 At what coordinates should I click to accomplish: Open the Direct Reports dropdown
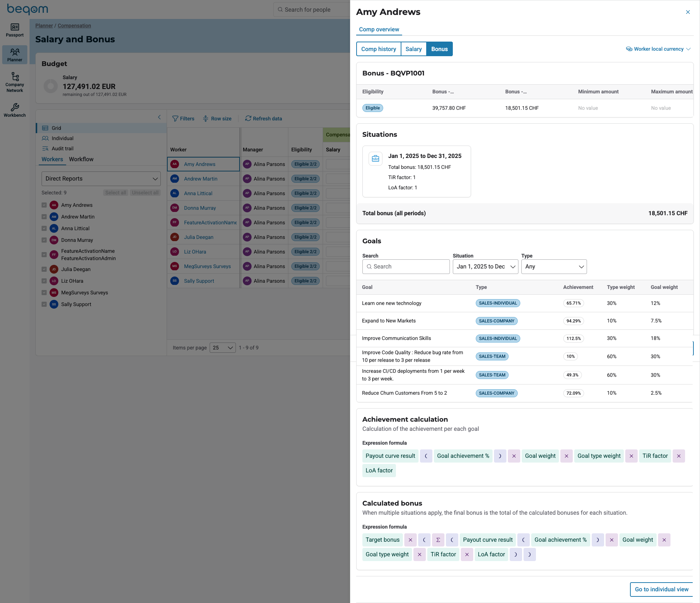pos(101,179)
